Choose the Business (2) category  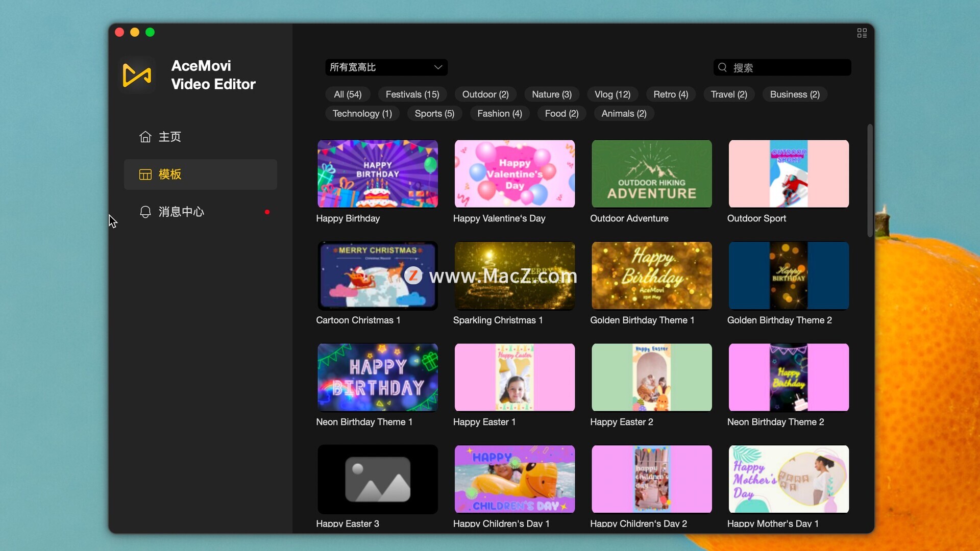(x=795, y=94)
